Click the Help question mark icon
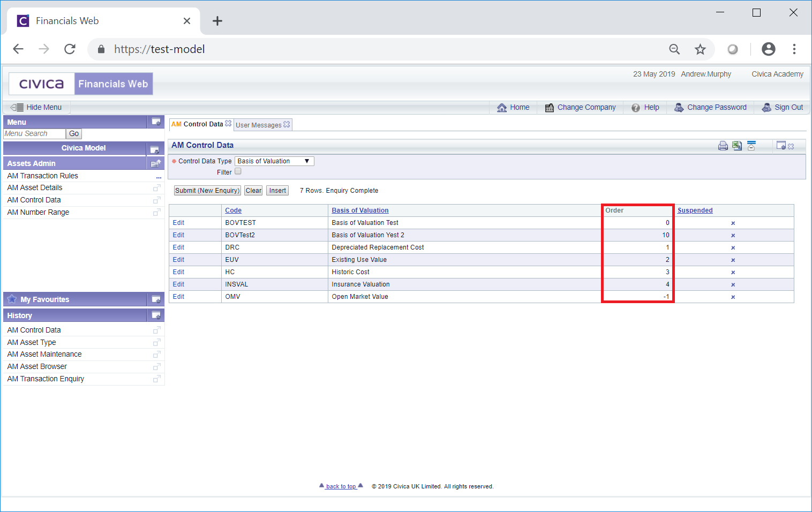 636,108
